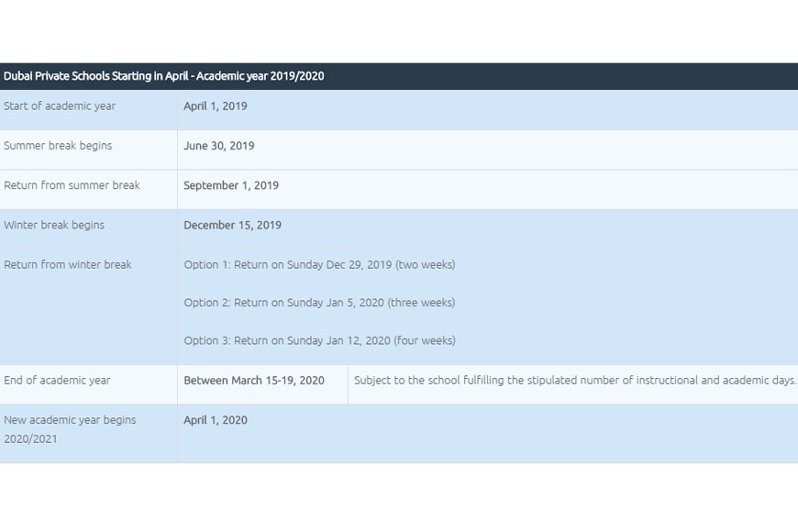Click the 'April 1, 2019' date cell
Image resolution: width=798 pixels, height=532 pixels.
point(216,106)
